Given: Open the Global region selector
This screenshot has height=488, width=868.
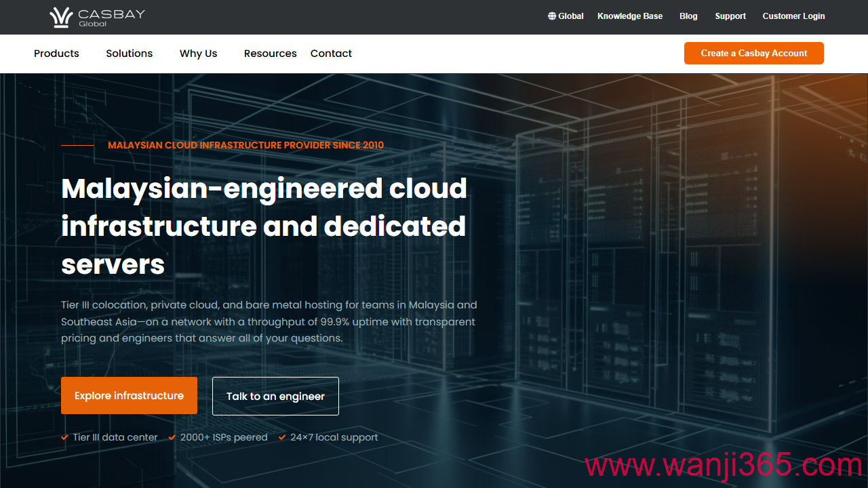Looking at the screenshot, I should pyautogui.click(x=566, y=16).
